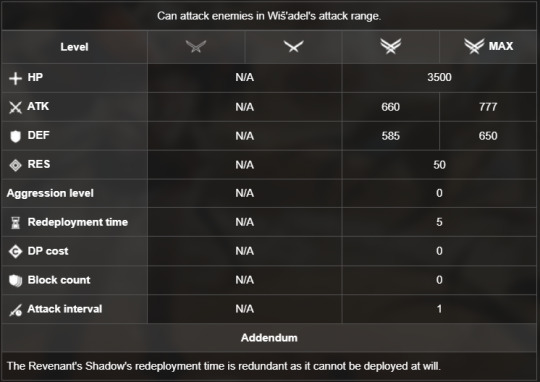Click the Elite 1 single-chevron icon
Viewport: 540px width, 382px height.
[x=293, y=46]
